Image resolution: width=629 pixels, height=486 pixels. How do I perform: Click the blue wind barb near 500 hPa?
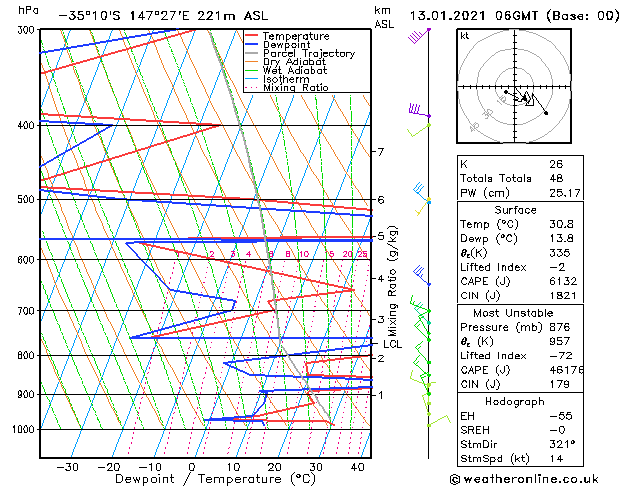(422, 192)
